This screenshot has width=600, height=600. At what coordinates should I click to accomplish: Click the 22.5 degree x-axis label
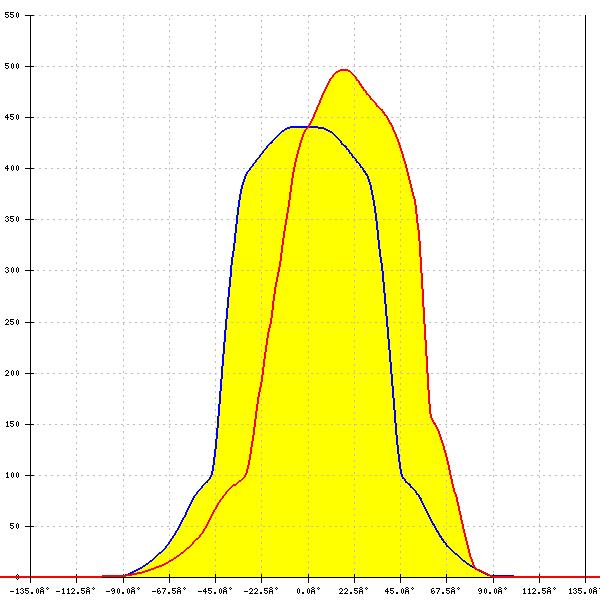point(353,591)
